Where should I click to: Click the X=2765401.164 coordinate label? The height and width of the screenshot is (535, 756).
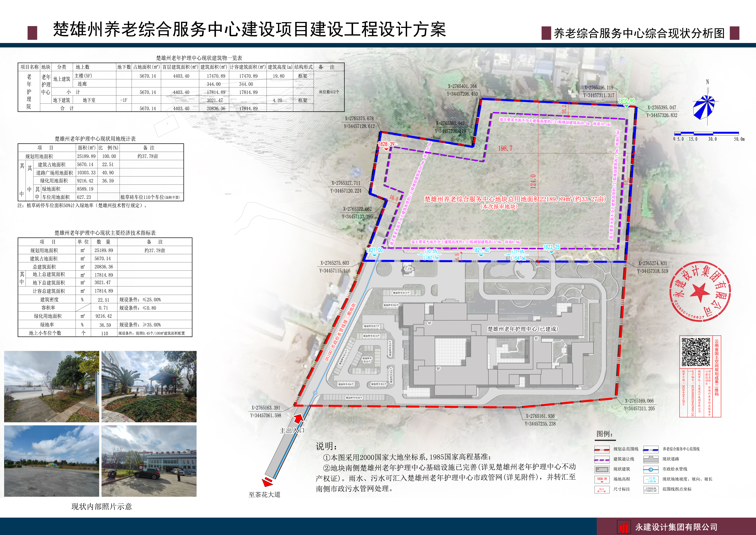462,86
